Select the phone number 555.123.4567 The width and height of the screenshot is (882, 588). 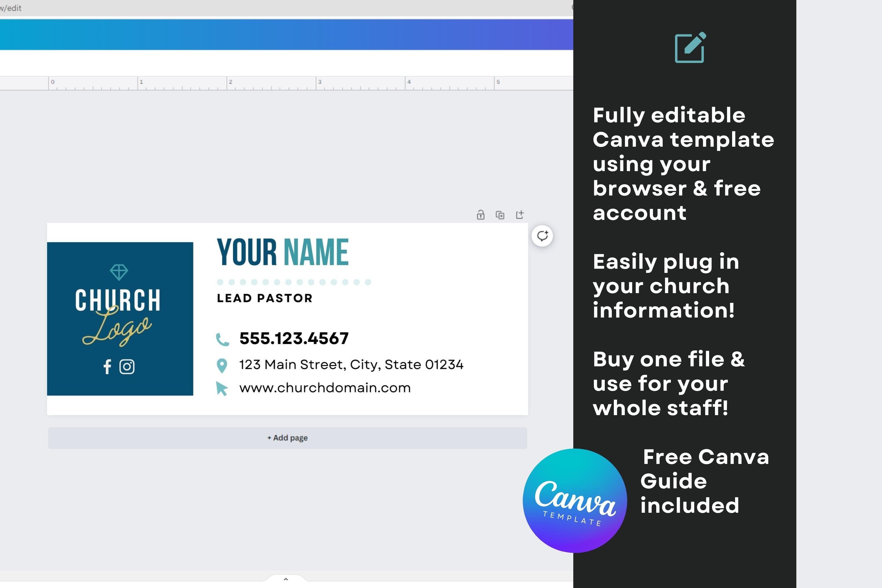(294, 338)
